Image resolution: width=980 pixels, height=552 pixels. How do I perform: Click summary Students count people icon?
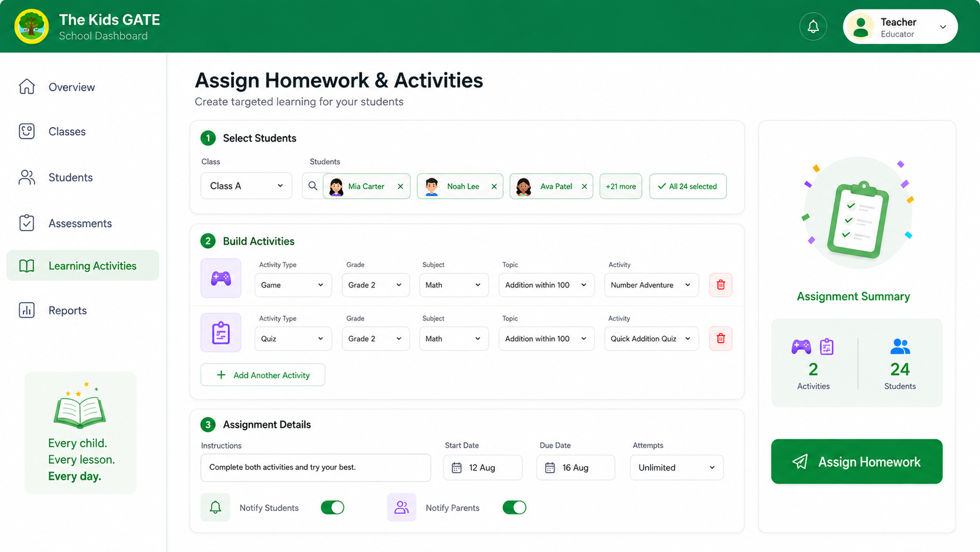pos(900,347)
